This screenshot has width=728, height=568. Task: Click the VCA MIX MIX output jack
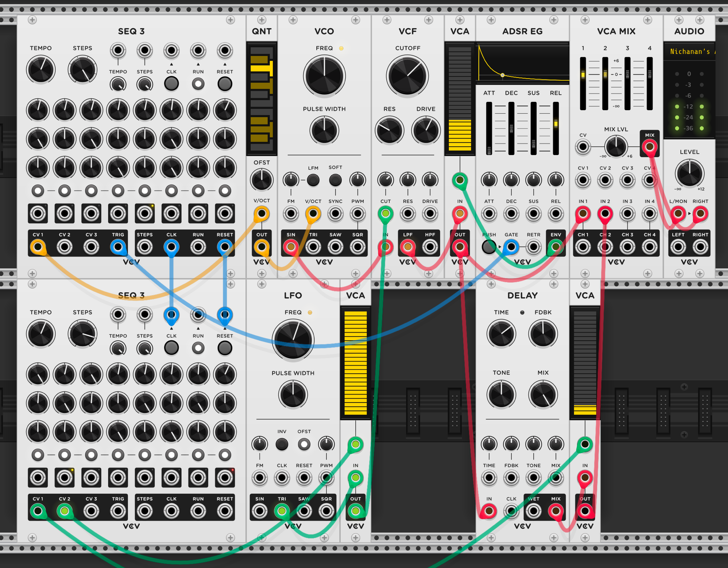coord(649,147)
